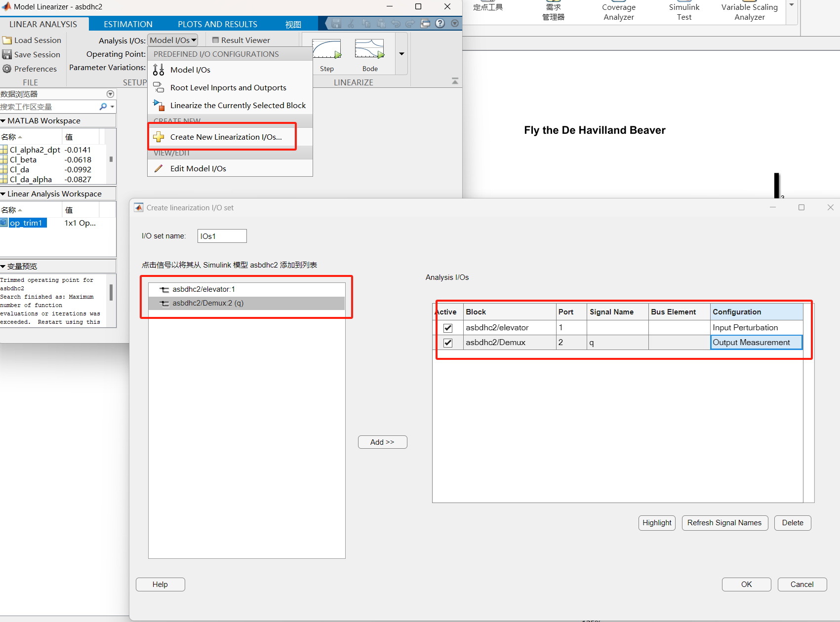Switch to the ESTIMATION tab
840x622 pixels.
tap(128, 24)
